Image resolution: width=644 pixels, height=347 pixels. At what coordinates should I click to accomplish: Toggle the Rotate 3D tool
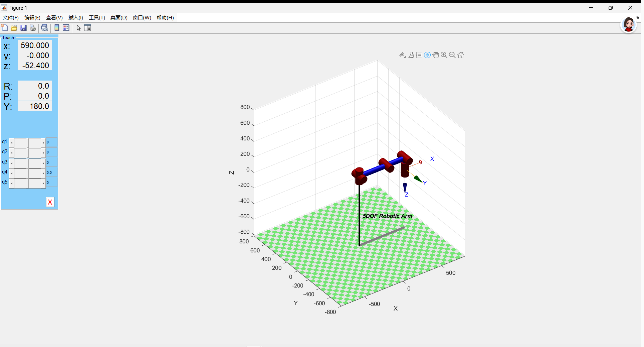(x=427, y=55)
